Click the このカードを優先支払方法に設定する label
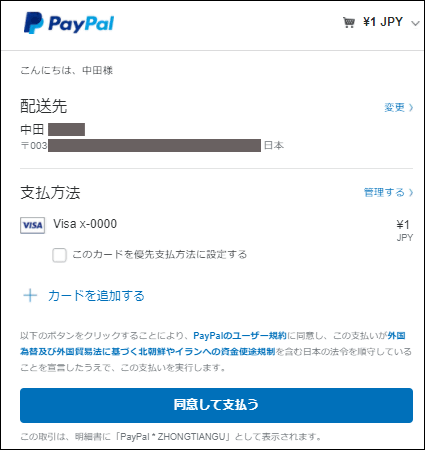This screenshot has height=450, width=425. click(x=160, y=254)
